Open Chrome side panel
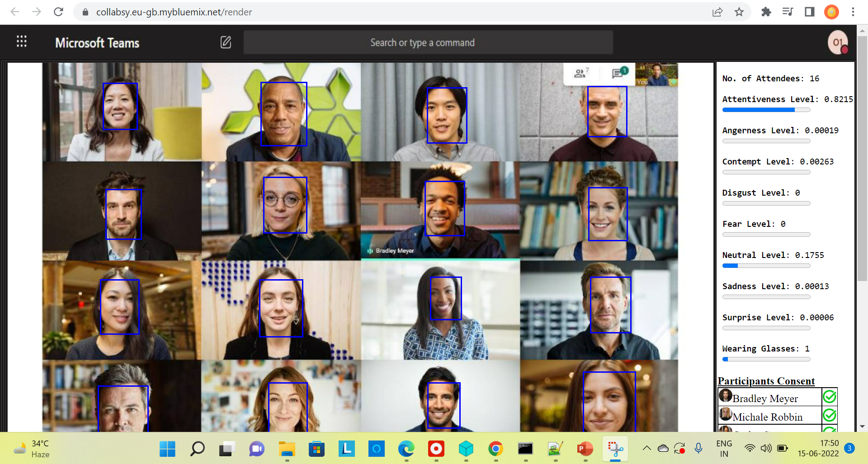868x464 pixels. pyautogui.click(x=809, y=12)
